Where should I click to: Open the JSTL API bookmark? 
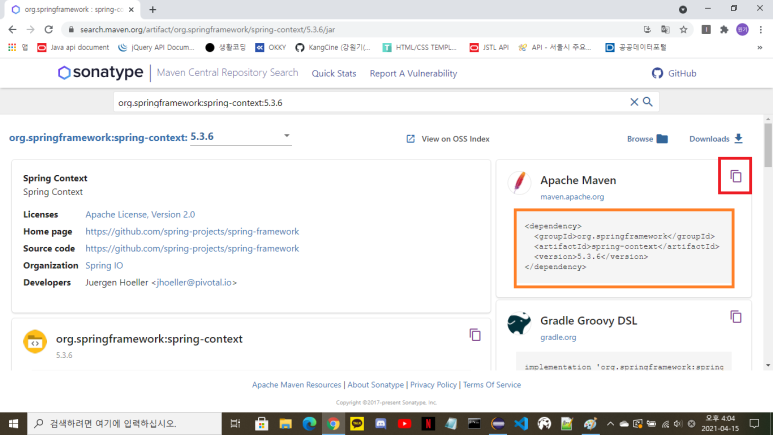489,47
